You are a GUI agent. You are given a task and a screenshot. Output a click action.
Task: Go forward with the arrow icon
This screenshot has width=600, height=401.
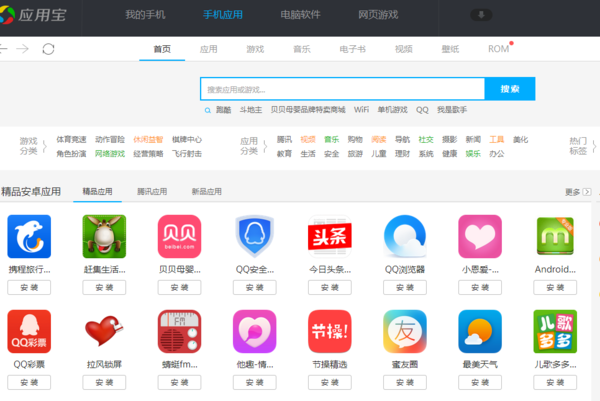click(23, 49)
